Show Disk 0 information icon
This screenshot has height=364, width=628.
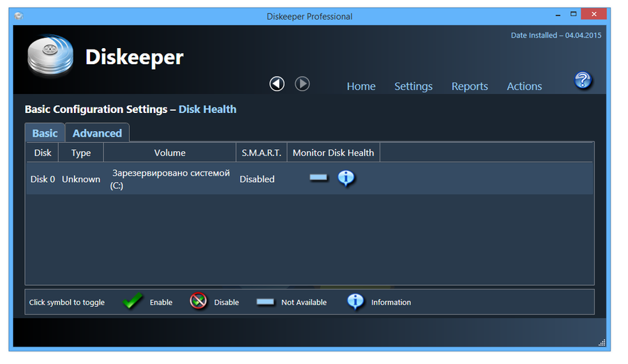coord(346,179)
